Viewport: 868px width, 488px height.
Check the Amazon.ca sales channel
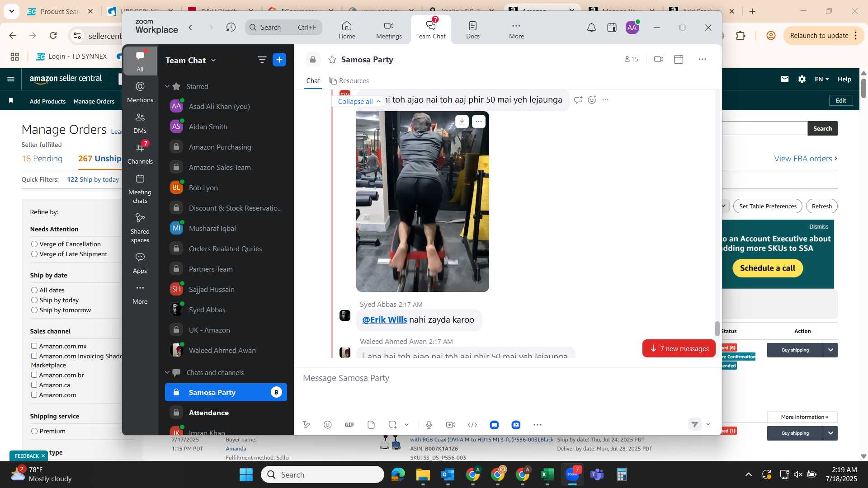point(34,385)
